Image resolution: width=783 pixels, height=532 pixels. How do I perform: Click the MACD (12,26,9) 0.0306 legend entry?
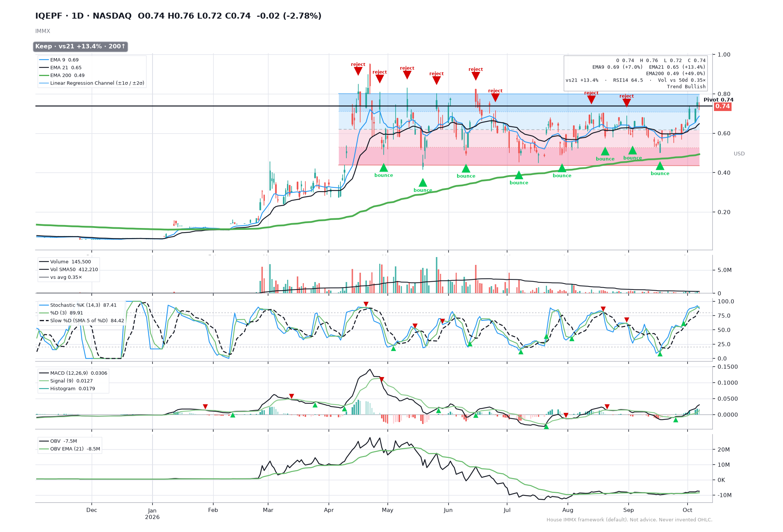[73, 373]
